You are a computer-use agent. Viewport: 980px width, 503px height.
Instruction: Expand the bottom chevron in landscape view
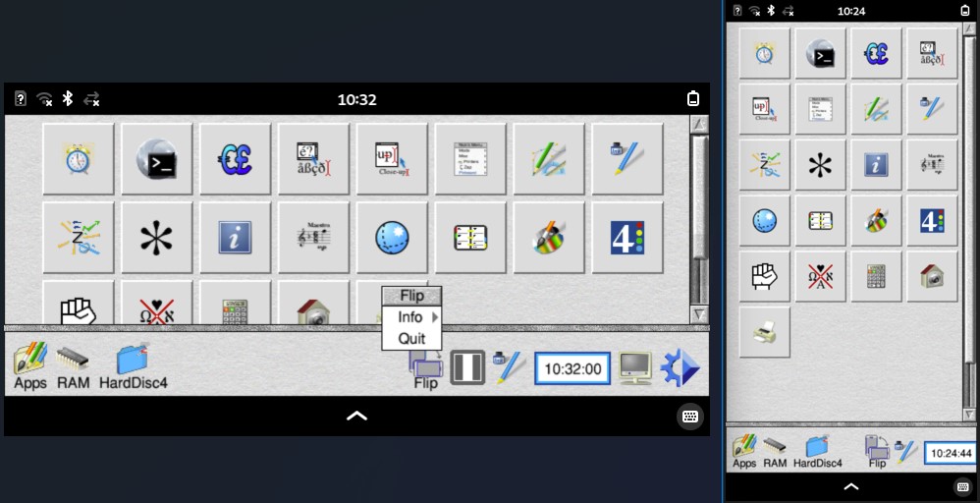[x=356, y=416]
